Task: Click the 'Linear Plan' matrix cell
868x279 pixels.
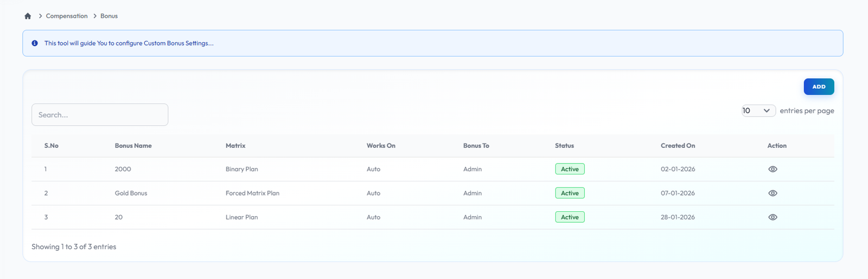Action: point(242,217)
